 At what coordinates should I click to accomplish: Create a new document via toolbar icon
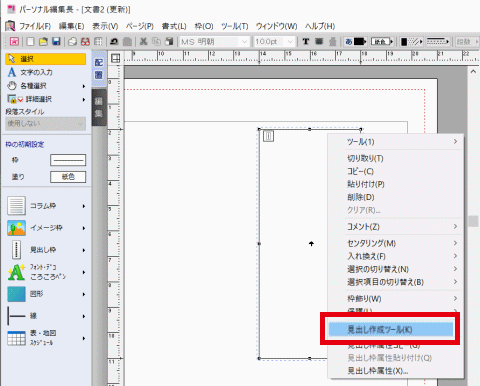point(30,42)
